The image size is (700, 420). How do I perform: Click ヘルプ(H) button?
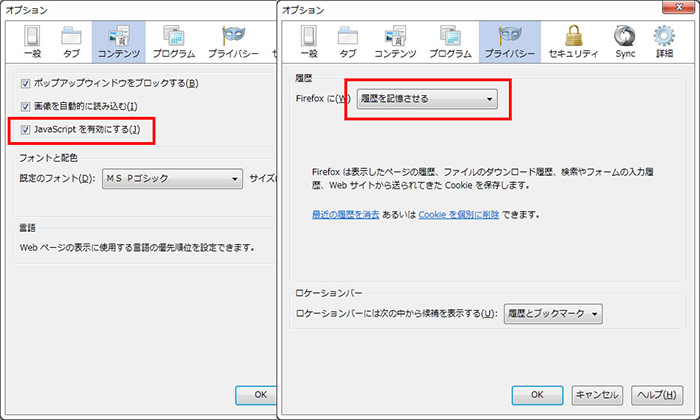[x=657, y=395]
